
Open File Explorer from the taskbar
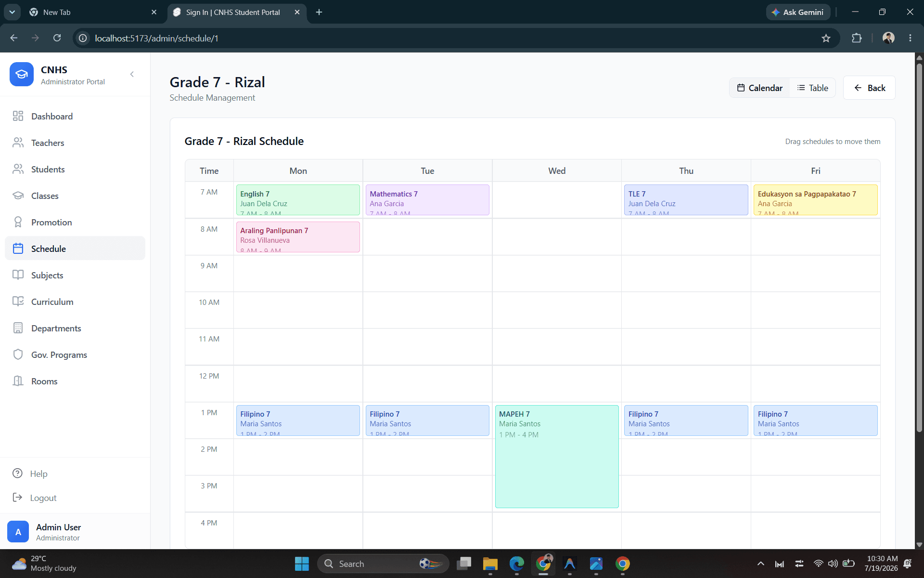(x=490, y=564)
